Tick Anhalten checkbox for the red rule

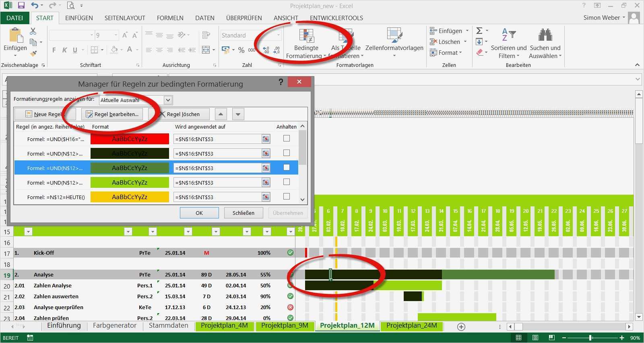tap(287, 138)
